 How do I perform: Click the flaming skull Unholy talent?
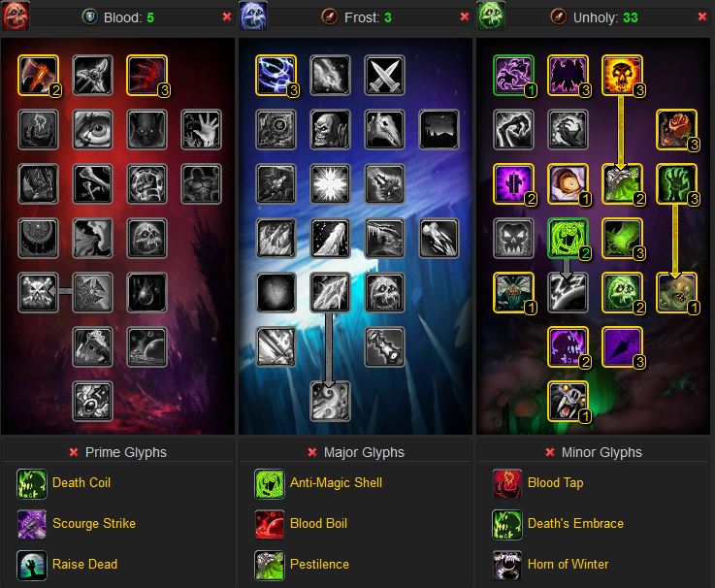pos(622,76)
